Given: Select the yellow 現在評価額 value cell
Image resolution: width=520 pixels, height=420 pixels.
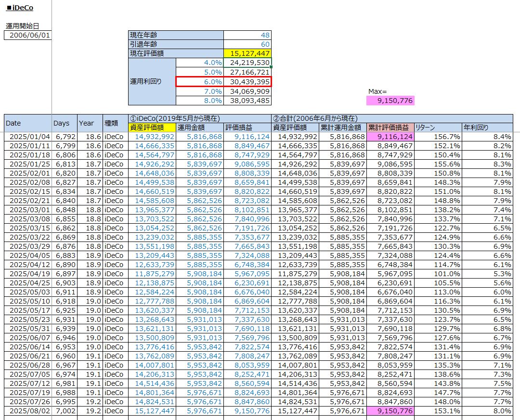Looking at the screenshot, I should [247, 53].
